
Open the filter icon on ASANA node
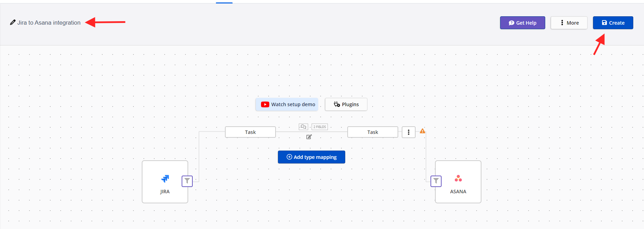click(436, 181)
